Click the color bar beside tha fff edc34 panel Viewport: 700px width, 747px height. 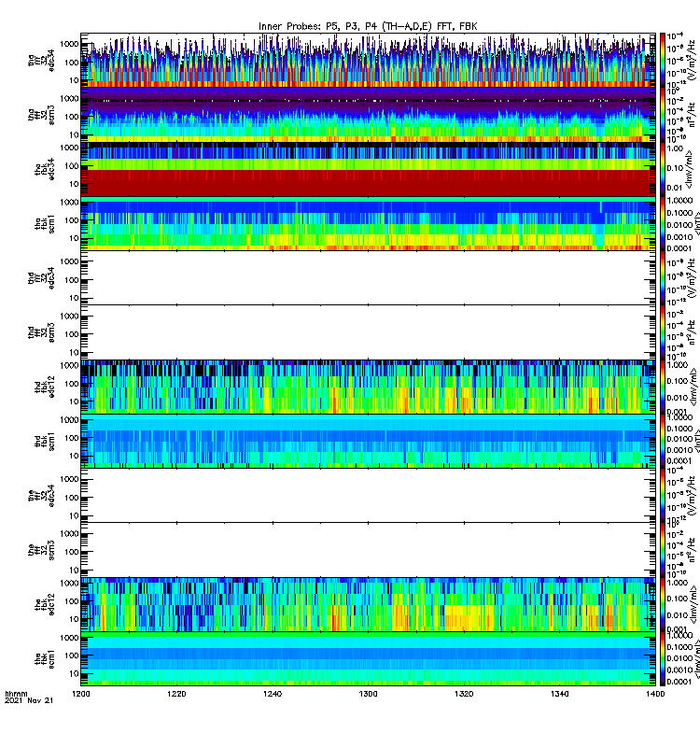[663, 60]
